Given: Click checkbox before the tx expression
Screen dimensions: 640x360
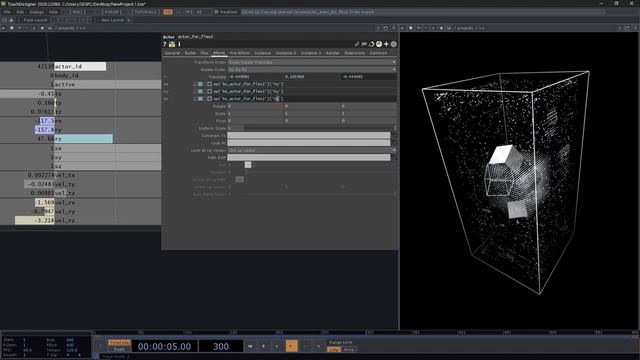Looking at the screenshot, I should (x=209, y=84).
